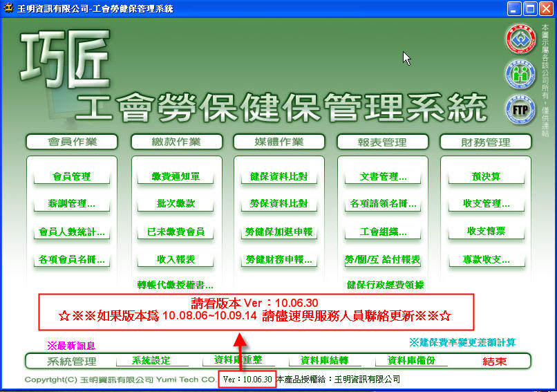Minimize the application window
Image resolution: width=557 pixels, height=392 pixels.
pos(514,8)
